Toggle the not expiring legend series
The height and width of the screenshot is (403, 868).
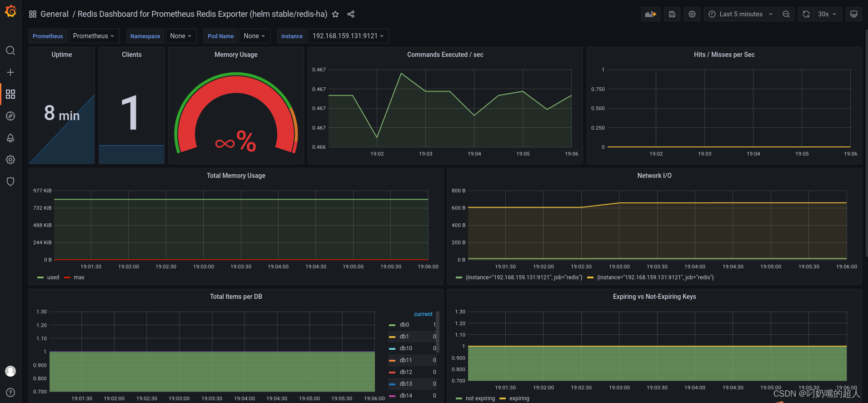[x=480, y=398]
